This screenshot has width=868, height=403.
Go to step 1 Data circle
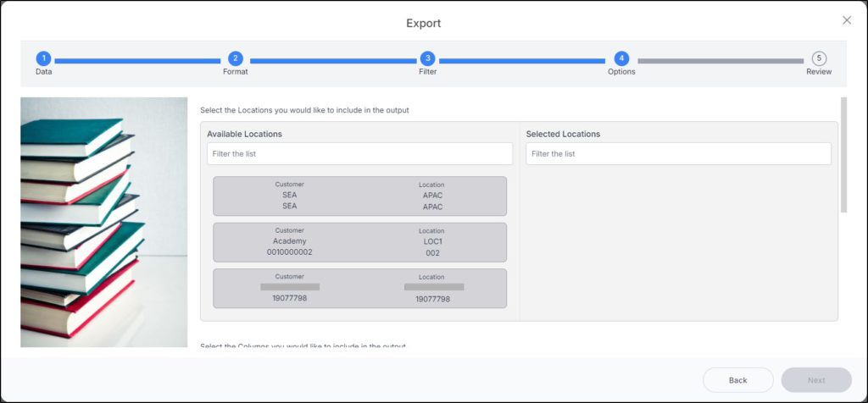click(43, 58)
